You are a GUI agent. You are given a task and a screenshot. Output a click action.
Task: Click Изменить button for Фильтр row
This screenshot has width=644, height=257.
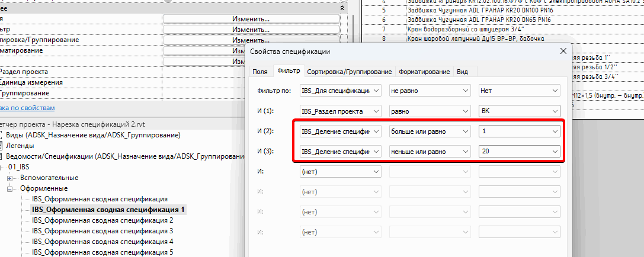(x=251, y=30)
